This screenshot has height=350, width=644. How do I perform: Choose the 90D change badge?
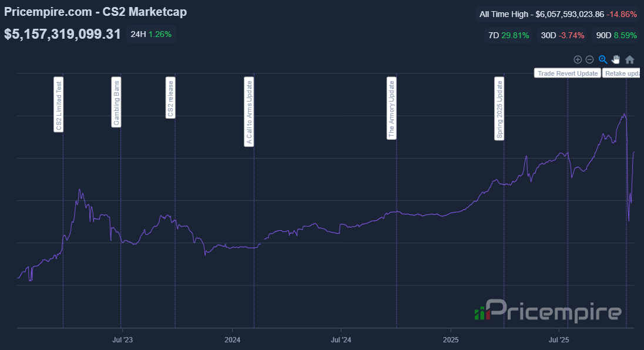(x=616, y=35)
